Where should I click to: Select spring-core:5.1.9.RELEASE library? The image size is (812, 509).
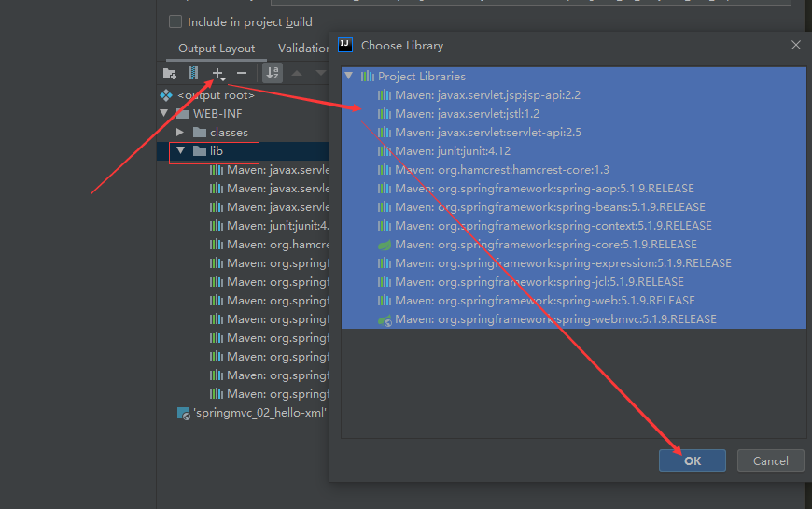(x=546, y=244)
